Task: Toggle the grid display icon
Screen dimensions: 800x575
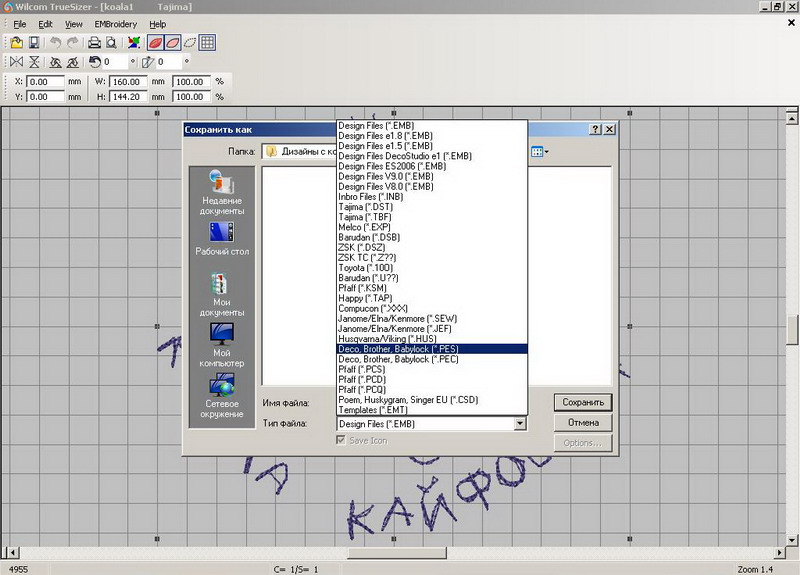Action: click(207, 43)
